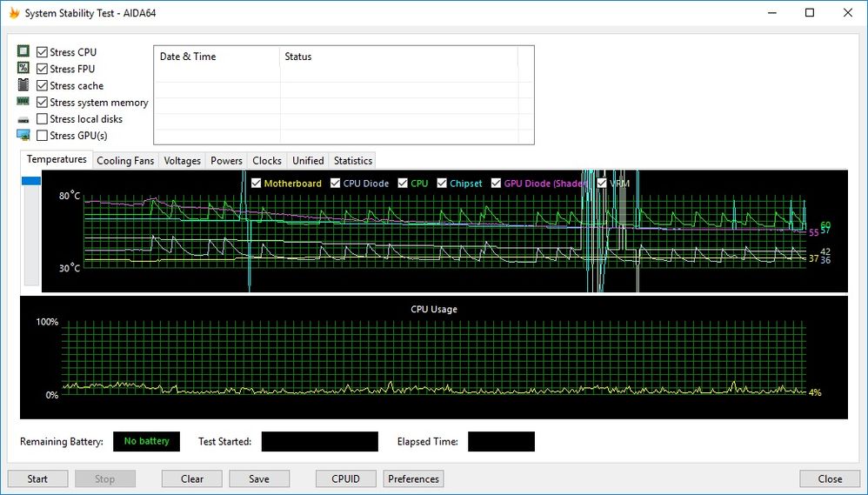The width and height of the screenshot is (868, 495).
Task: Click the 4% CPU usage value
Action: (815, 392)
